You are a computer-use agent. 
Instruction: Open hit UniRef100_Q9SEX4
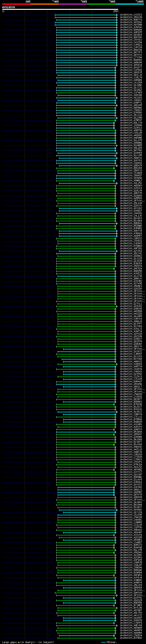coord(131,65)
